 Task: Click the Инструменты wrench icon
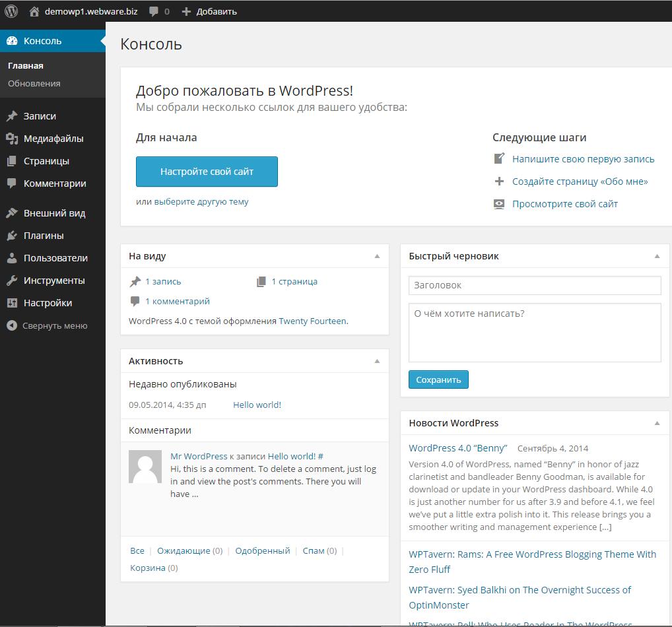(x=12, y=280)
